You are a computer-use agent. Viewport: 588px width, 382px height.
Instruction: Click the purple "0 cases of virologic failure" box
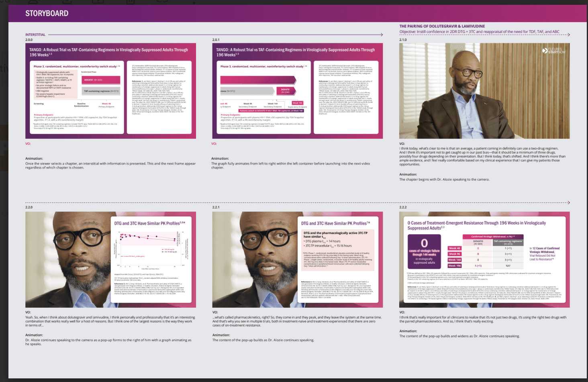click(424, 252)
